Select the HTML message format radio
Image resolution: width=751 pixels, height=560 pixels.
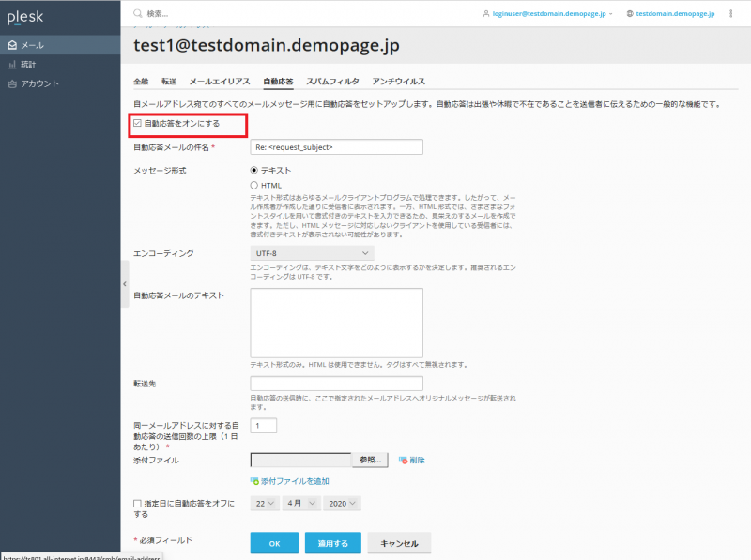point(254,186)
